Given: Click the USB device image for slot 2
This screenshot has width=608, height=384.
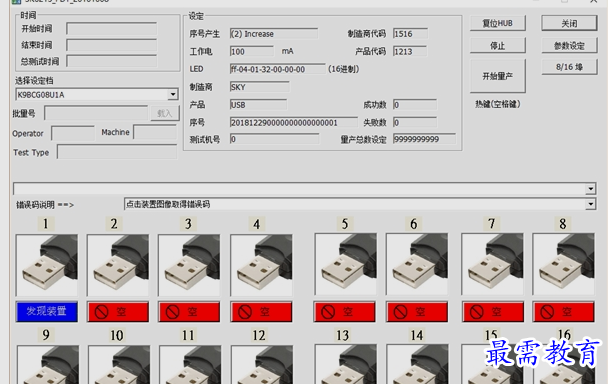Looking at the screenshot, I should (118, 265).
